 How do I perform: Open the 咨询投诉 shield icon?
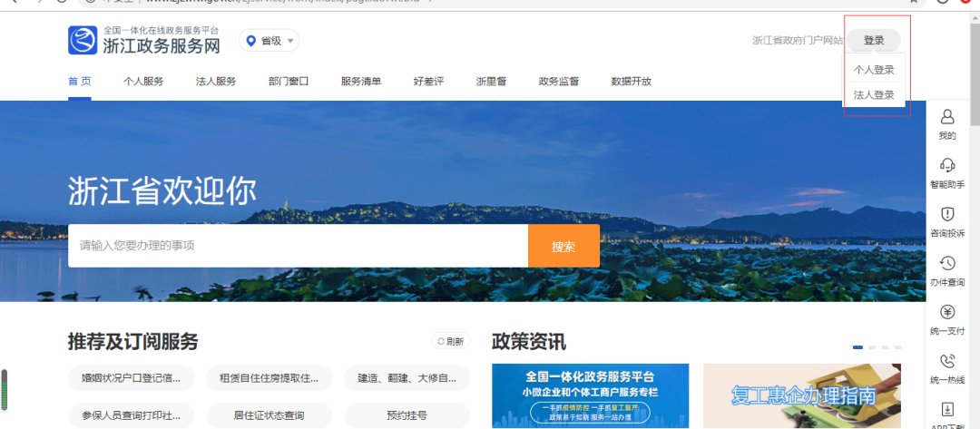click(947, 214)
